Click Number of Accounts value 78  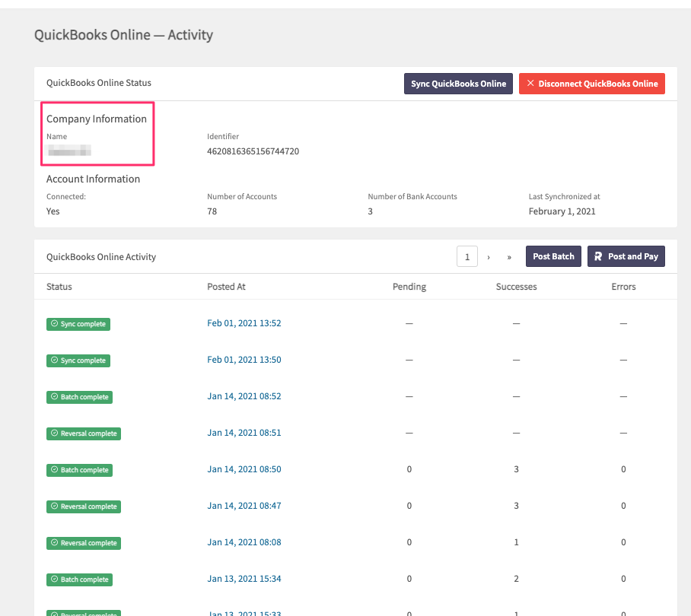click(212, 211)
